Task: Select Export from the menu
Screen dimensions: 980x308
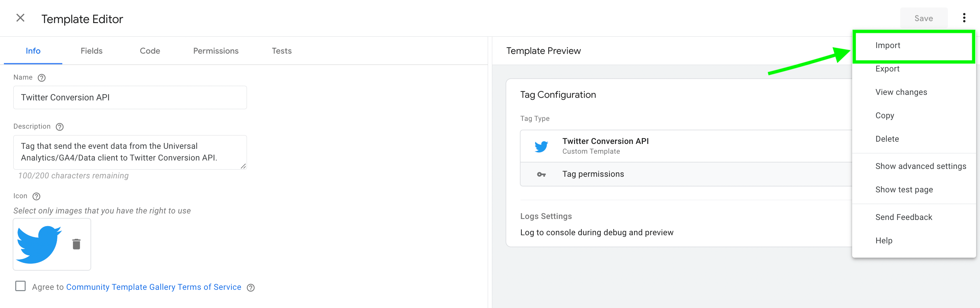Action: pos(914,69)
